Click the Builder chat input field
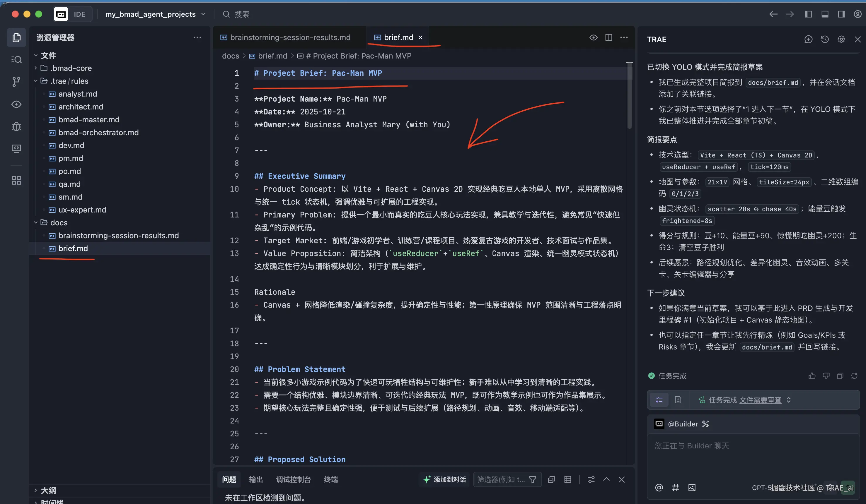The height and width of the screenshot is (504, 866). 753,457
